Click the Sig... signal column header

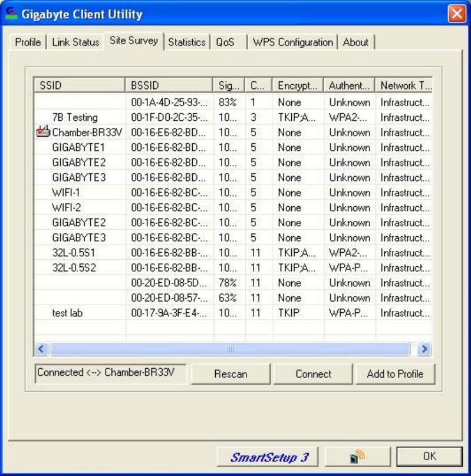pyautogui.click(x=229, y=85)
